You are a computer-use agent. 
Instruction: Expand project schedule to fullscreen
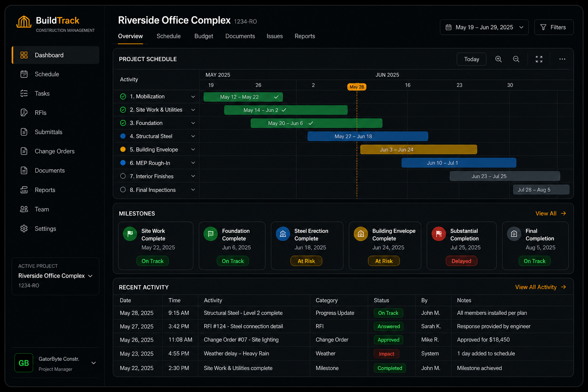[x=539, y=59]
